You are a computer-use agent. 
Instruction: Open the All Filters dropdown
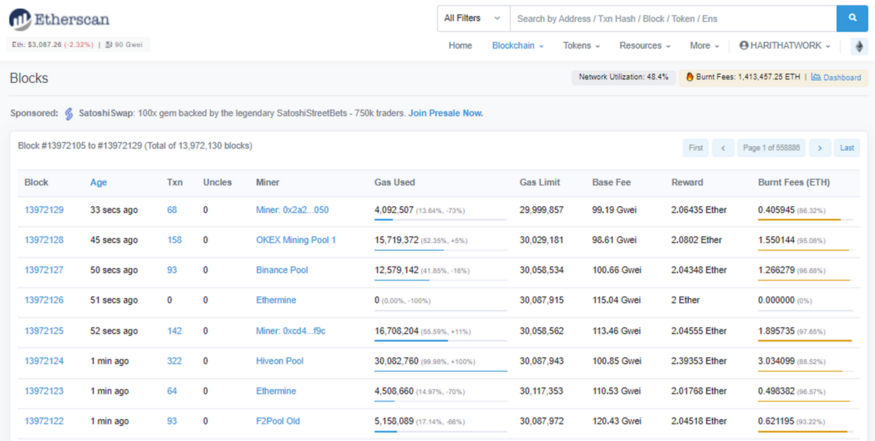pos(473,18)
